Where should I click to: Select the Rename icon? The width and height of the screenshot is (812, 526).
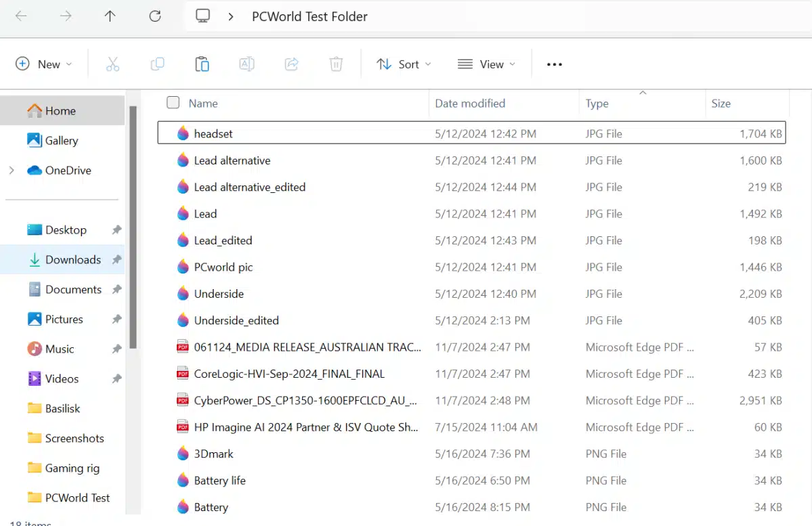tap(247, 64)
